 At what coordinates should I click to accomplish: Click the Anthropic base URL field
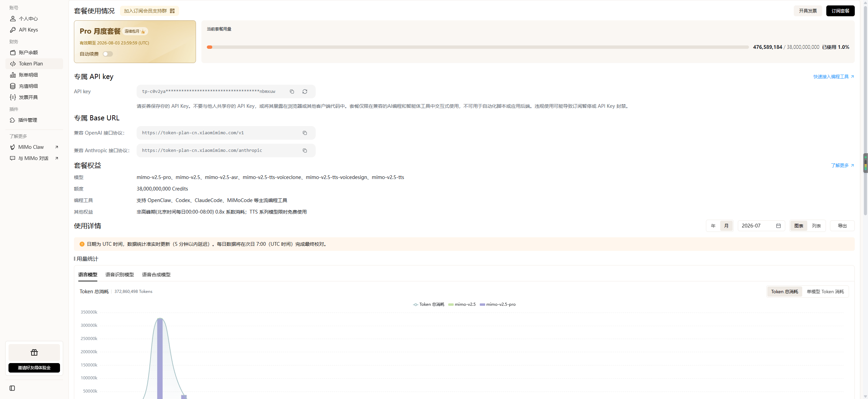point(226,151)
